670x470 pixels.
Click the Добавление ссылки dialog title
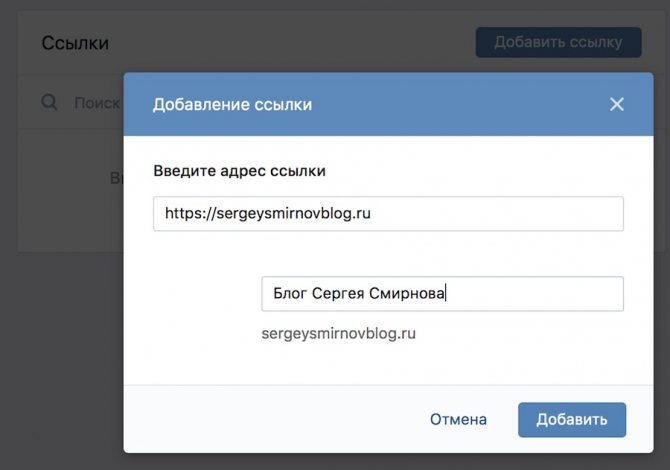pyautogui.click(x=232, y=105)
